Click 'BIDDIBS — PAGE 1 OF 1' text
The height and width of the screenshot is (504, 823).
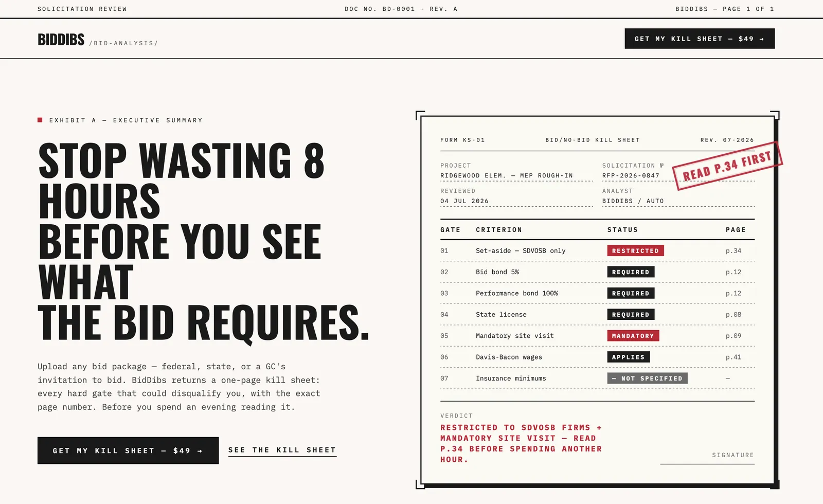[x=725, y=9]
